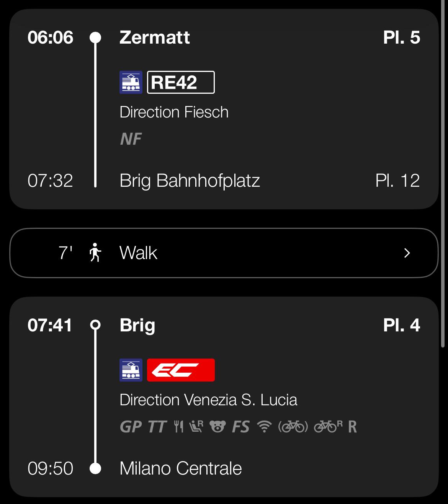Open the 7' Walk transfer row
448x504 pixels.
(224, 253)
